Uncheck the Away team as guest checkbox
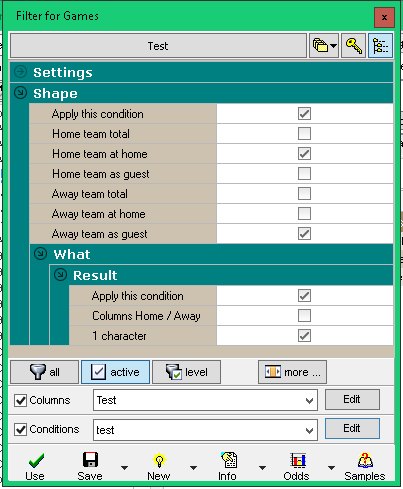 point(304,234)
